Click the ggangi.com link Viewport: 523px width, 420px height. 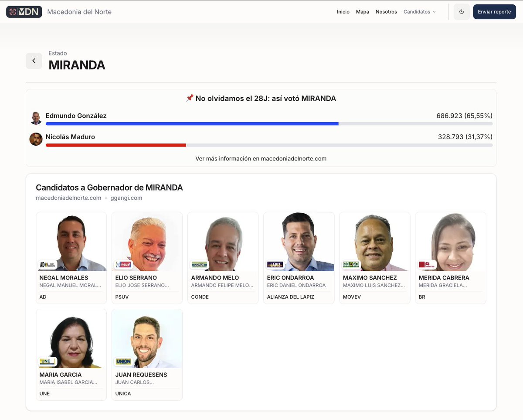coord(126,198)
